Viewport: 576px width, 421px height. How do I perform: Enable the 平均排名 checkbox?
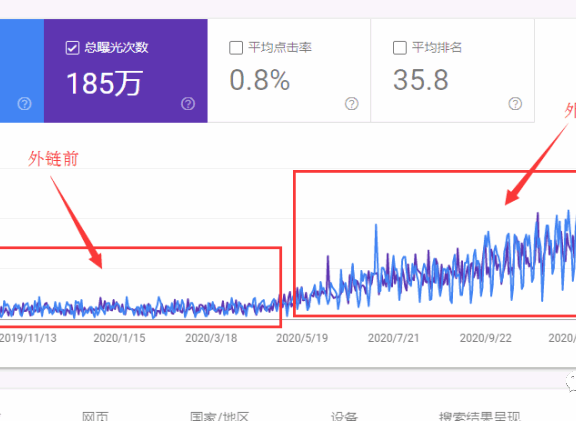(x=400, y=48)
